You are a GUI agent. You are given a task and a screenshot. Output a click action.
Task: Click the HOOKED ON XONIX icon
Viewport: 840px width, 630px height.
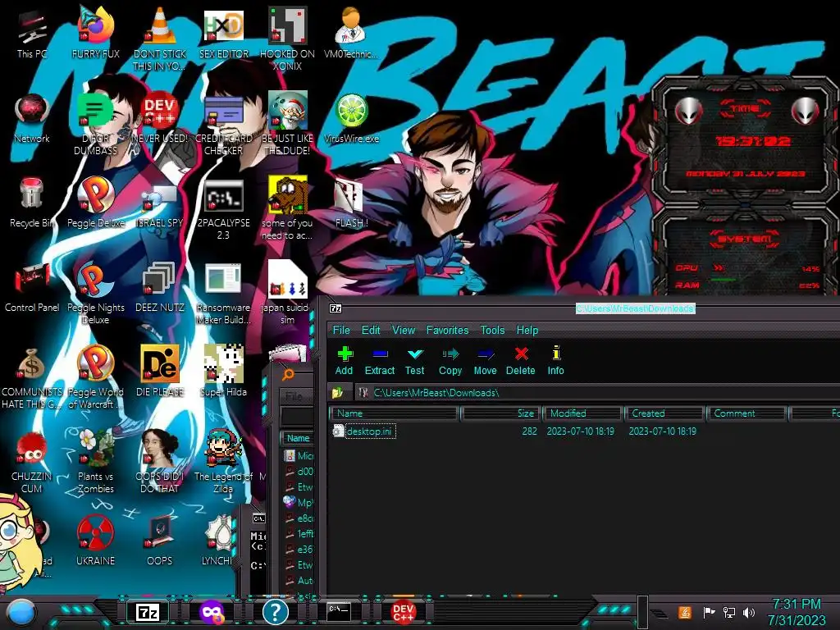coord(288,25)
